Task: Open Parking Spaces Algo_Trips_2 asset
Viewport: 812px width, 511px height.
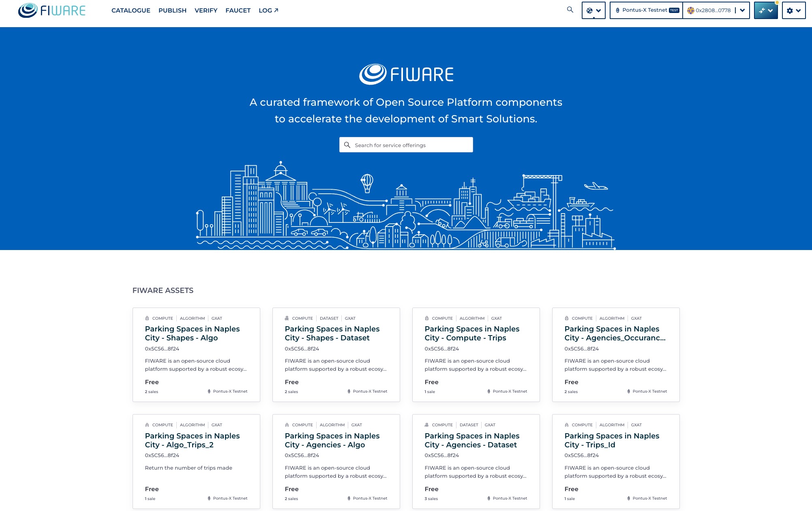Action: click(x=196, y=462)
